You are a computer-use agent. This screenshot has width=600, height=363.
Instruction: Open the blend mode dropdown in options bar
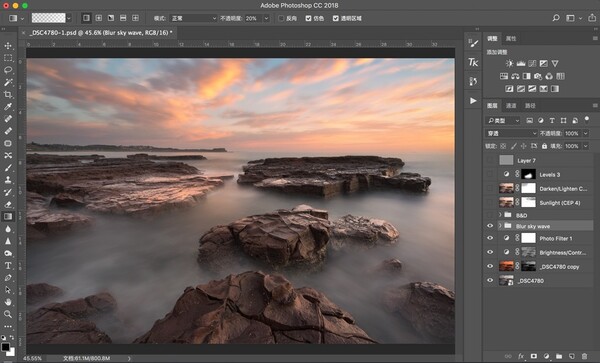(194, 18)
